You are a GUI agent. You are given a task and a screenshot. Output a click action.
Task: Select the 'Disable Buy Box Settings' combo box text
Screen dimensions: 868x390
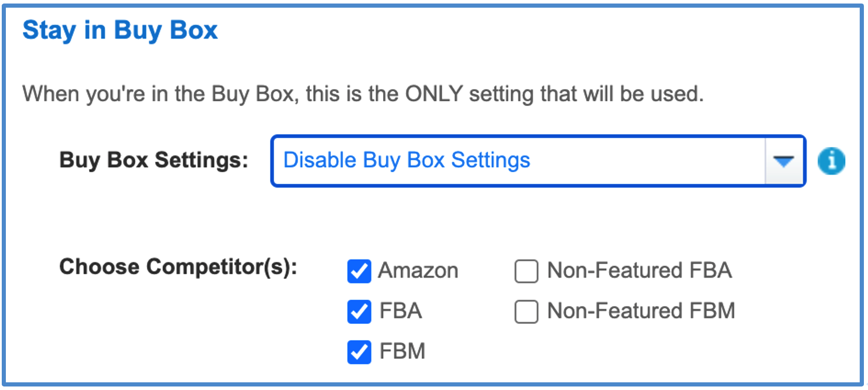[x=407, y=160]
